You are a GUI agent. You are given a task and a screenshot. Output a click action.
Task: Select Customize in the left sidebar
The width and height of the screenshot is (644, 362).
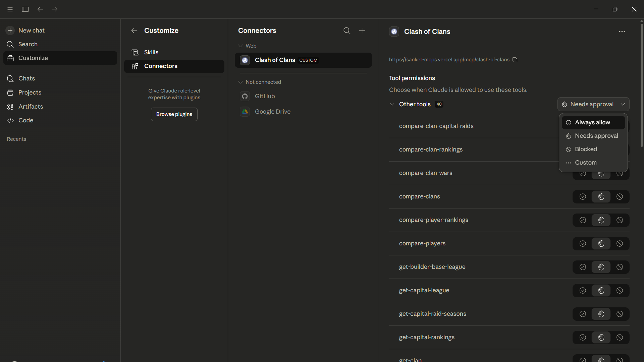[60, 58]
